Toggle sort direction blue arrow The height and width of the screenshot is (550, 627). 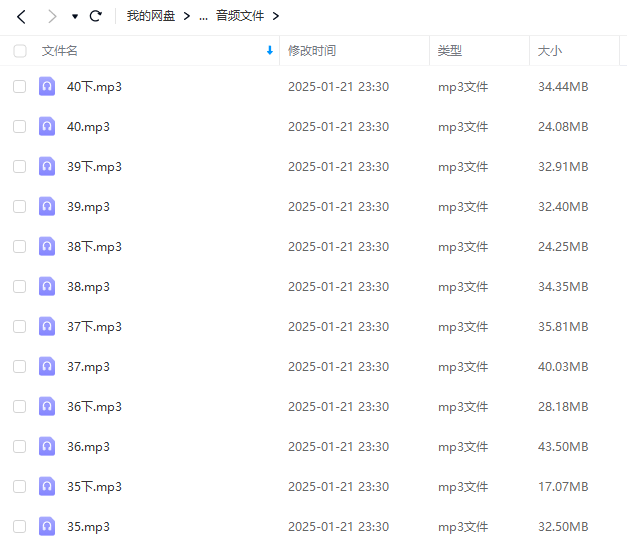[x=270, y=50]
